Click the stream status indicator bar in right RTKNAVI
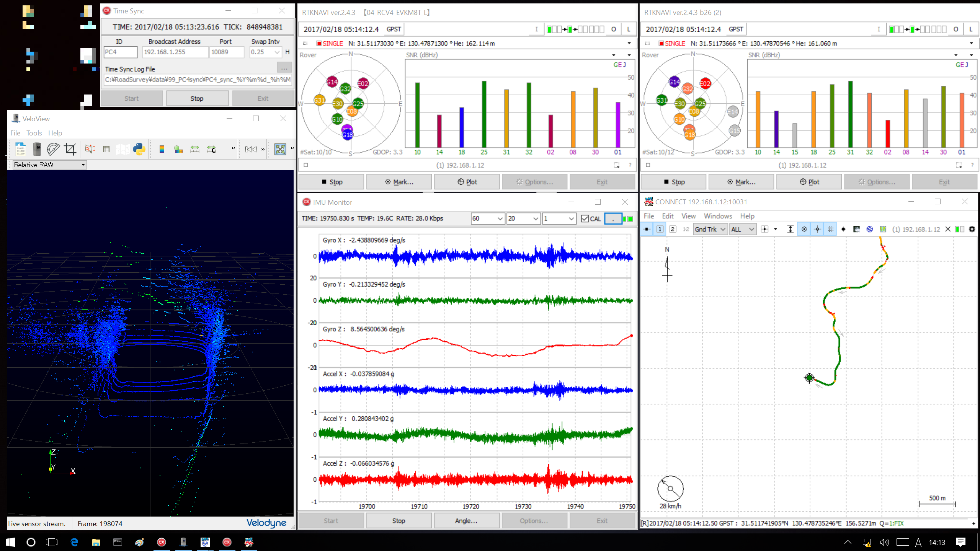 917,29
